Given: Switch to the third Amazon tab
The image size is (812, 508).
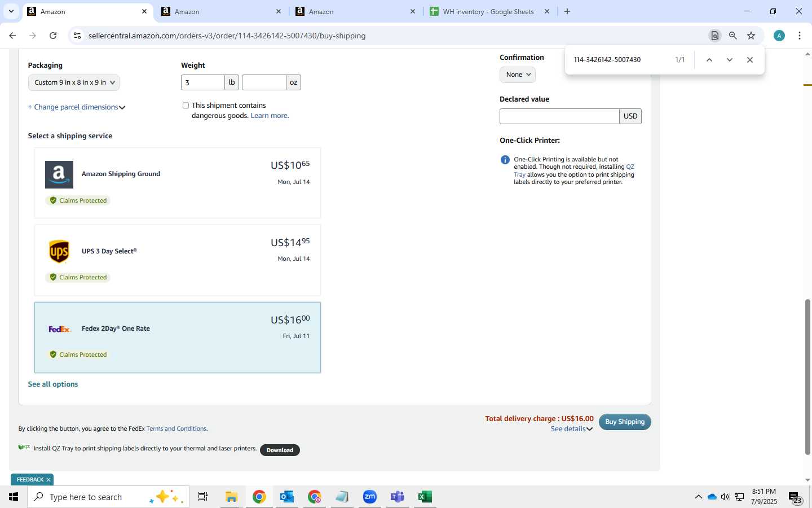Looking at the screenshot, I should 356,11.
